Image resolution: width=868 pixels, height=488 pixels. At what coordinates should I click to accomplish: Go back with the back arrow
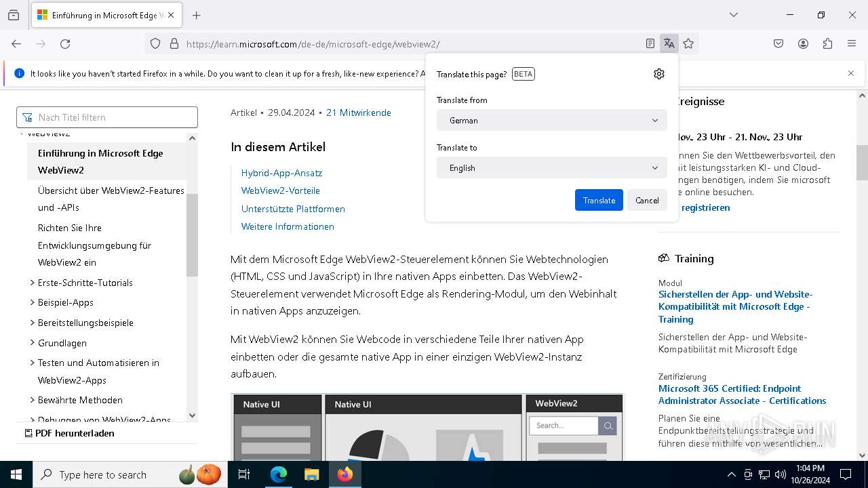(16, 44)
